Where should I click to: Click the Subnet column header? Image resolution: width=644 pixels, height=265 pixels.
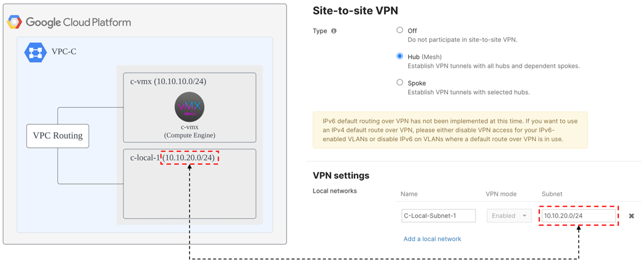click(x=552, y=194)
